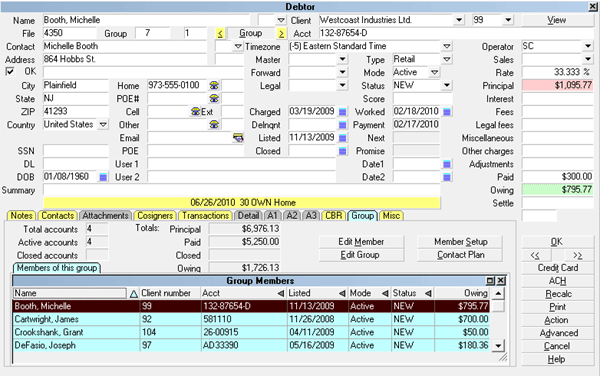Click the Edit Group button
This screenshot has height=376, width=600.
361,255
